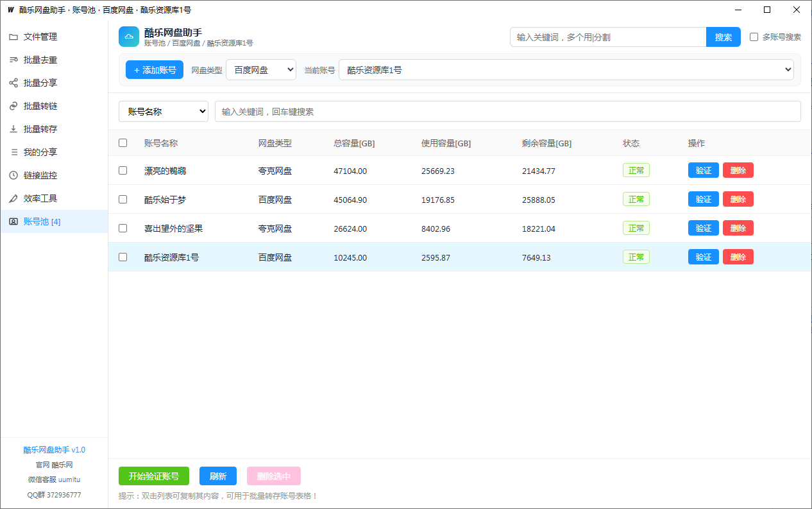This screenshot has height=509, width=812.
Task: Click the list icon beside 我的分享
Action: [13, 152]
